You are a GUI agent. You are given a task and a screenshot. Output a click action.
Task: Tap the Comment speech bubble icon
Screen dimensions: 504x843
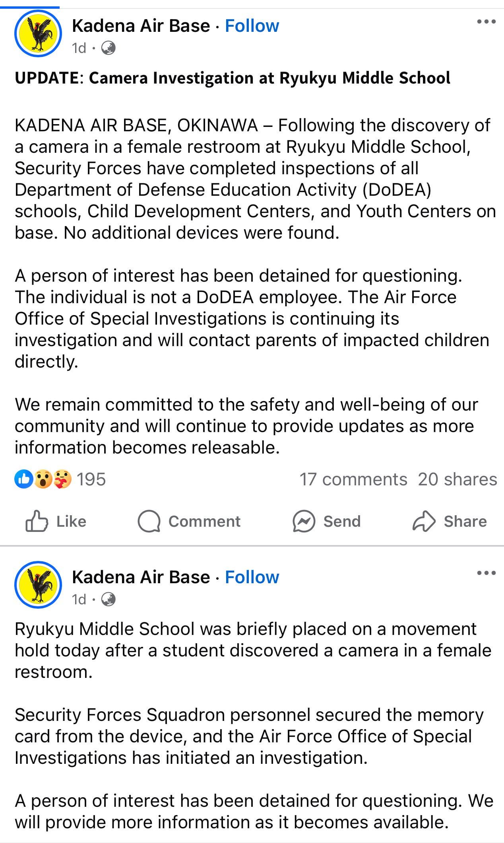tap(149, 522)
